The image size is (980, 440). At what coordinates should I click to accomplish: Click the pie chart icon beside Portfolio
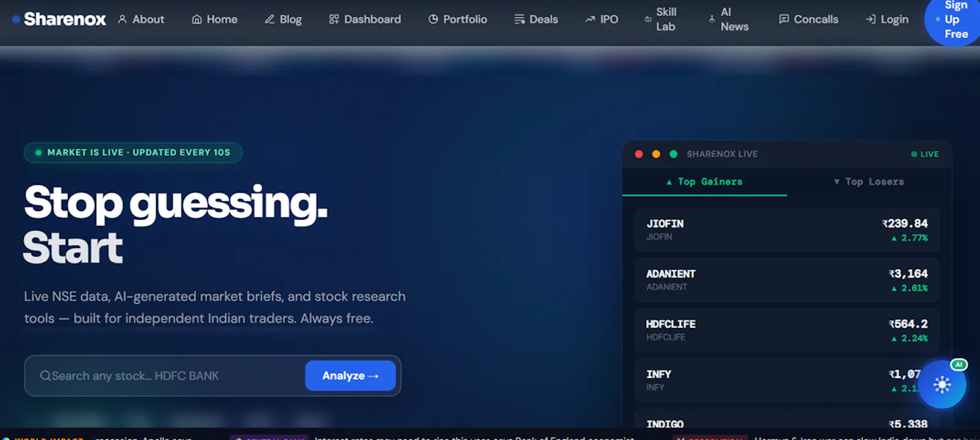pos(433,20)
